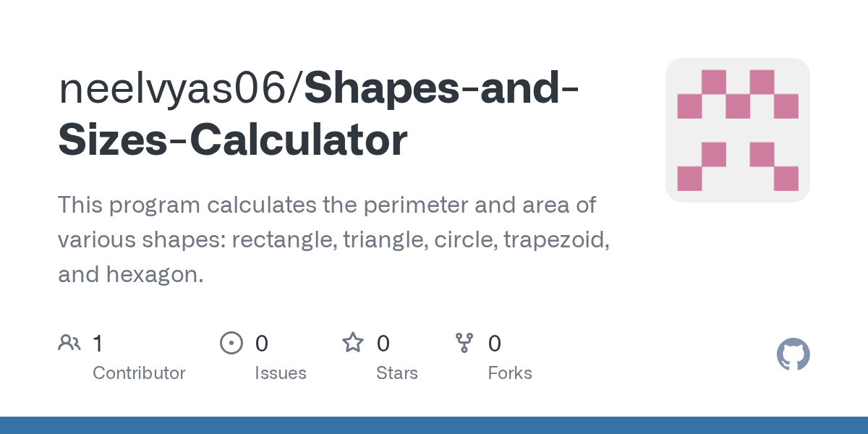The width and height of the screenshot is (868, 434).
Task: Click the issues circle icon
Action: [231, 343]
